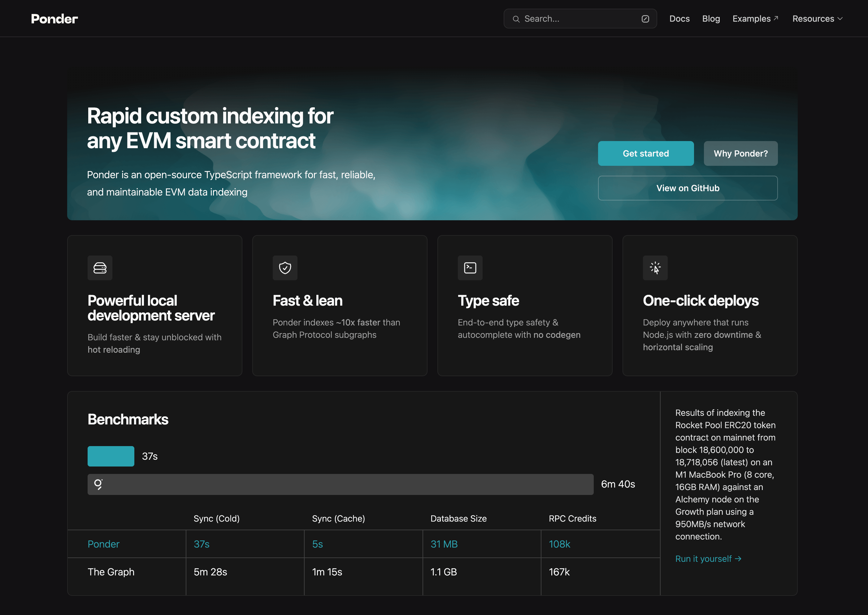The height and width of the screenshot is (615, 868).
Task: Click the 'Build faster & stay unblocked' description
Action: pyautogui.click(x=154, y=343)
